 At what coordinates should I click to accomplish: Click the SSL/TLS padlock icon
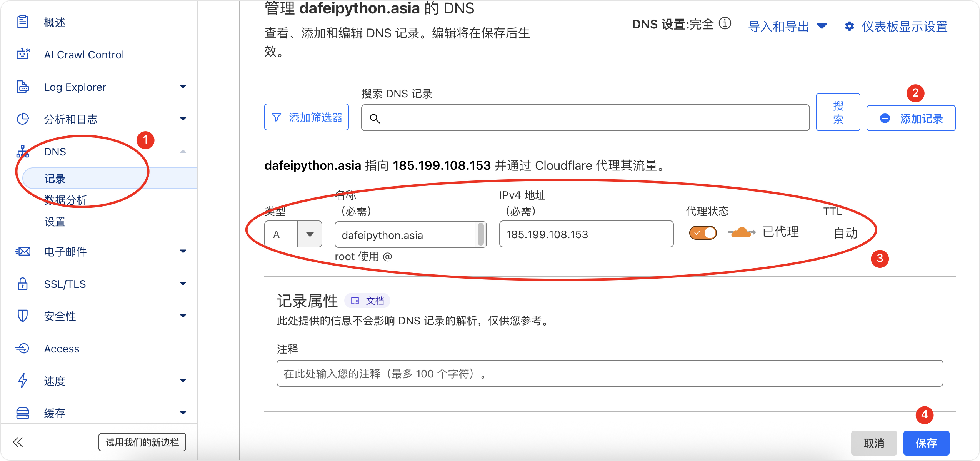point(23,284)
